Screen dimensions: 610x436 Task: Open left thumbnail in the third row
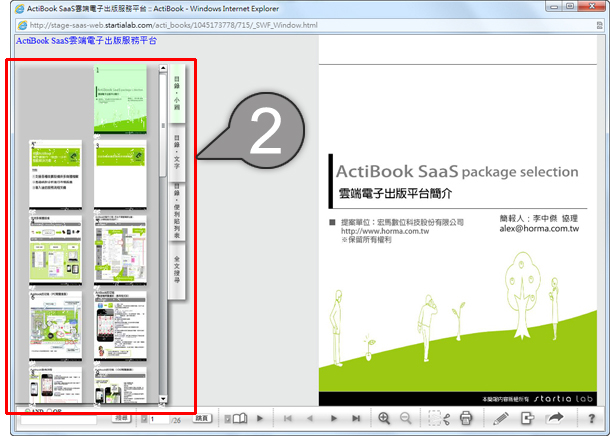click(56, 249)
